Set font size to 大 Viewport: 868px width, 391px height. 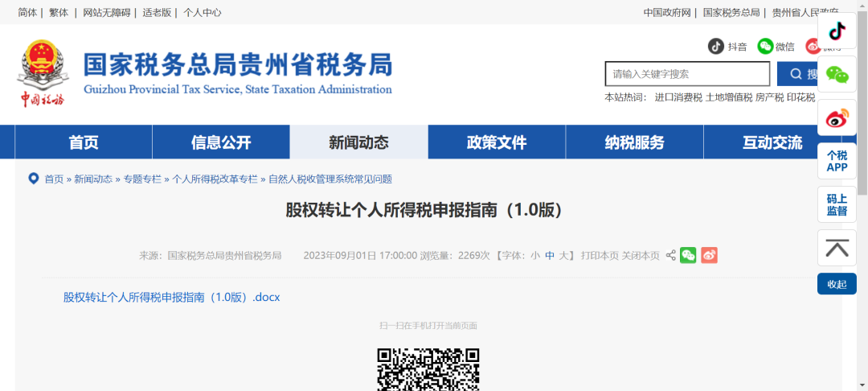(564, 256)
